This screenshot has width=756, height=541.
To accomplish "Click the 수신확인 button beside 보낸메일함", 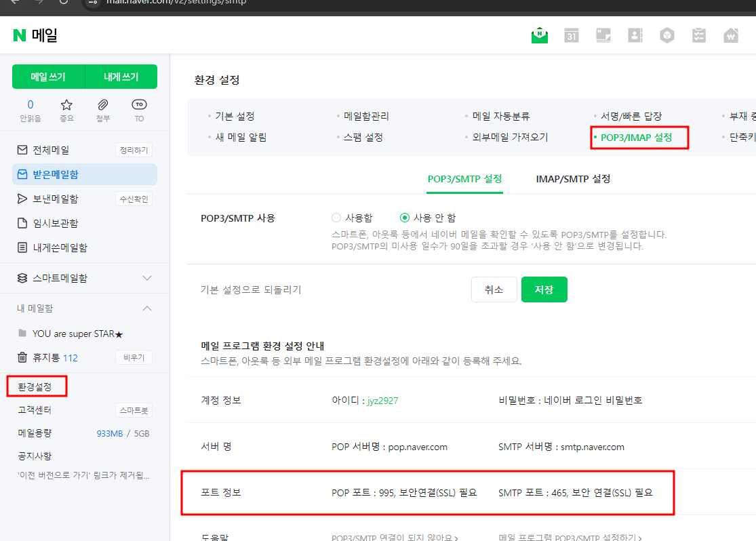I will point(134,199).
